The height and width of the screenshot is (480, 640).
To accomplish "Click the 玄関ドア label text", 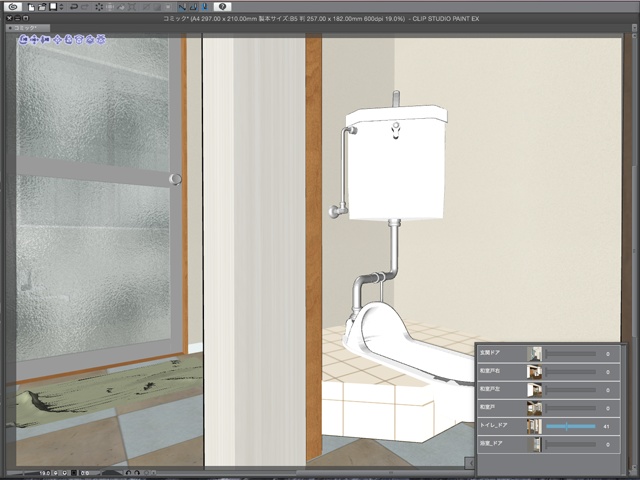I will (x=490, y=352).
